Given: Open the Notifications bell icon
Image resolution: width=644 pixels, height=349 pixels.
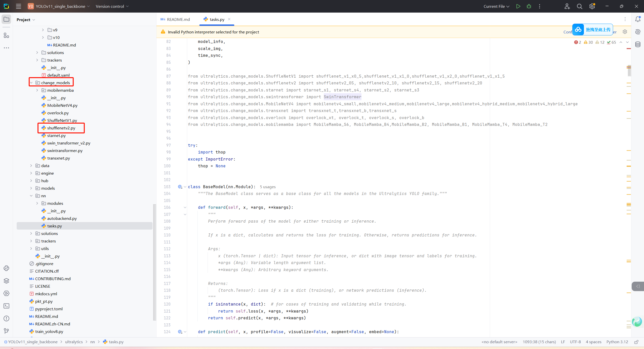Looking at the screenshot, I should [637, 19].
